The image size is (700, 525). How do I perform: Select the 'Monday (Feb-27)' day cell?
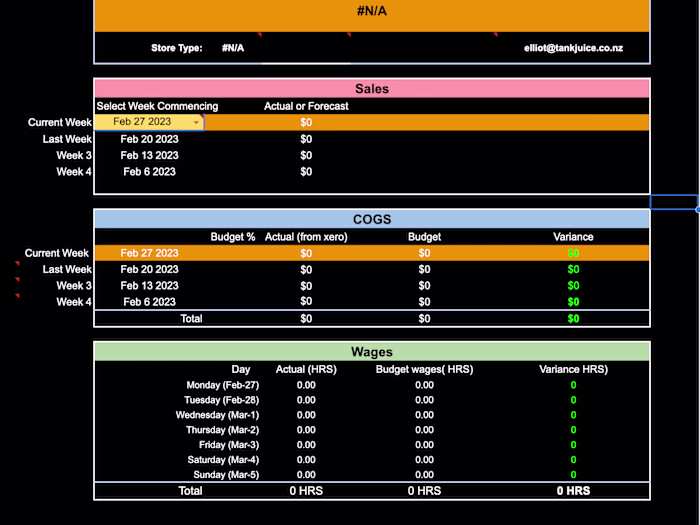pos(223,385)
